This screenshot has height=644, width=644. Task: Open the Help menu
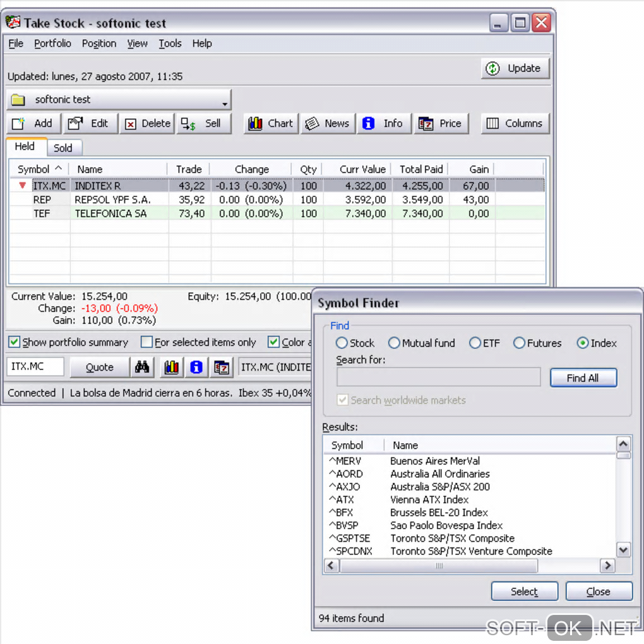pos(202,44)
